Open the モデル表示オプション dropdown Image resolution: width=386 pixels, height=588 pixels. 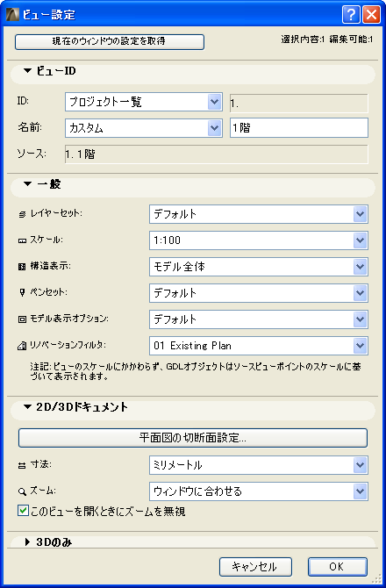click(259, 319)
